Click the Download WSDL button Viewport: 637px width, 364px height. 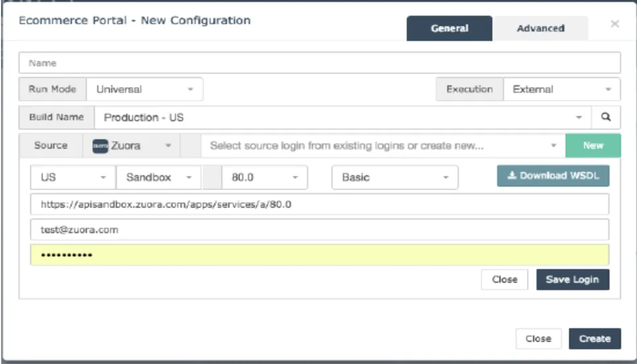(x=553, y=176)
